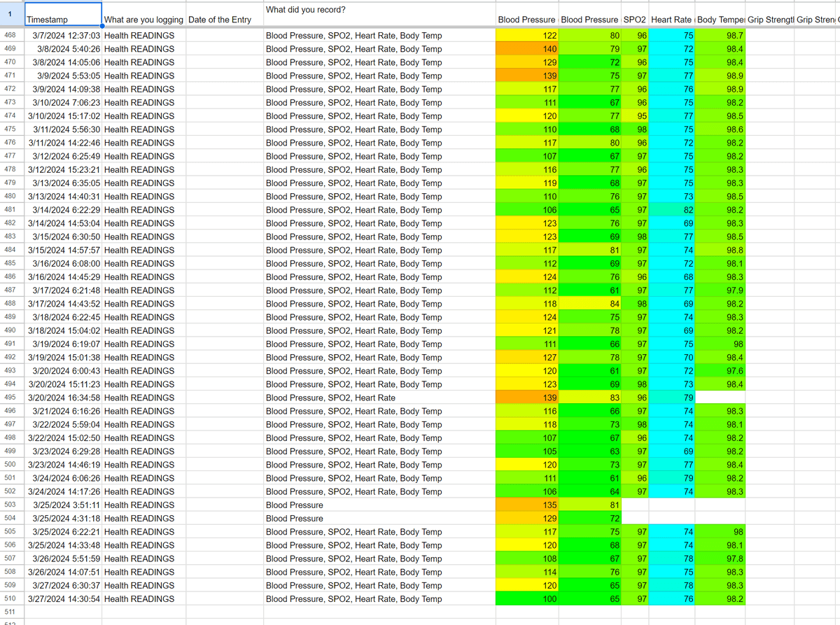Viewport: 840px width, 625px height.
Task: Select 'Blood Pressure' record cell in row 504
Action: (379, 519)
